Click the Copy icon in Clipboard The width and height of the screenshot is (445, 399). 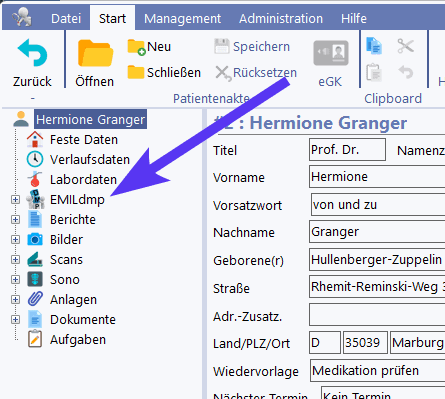pyautogui.click(x=374, y=46)
